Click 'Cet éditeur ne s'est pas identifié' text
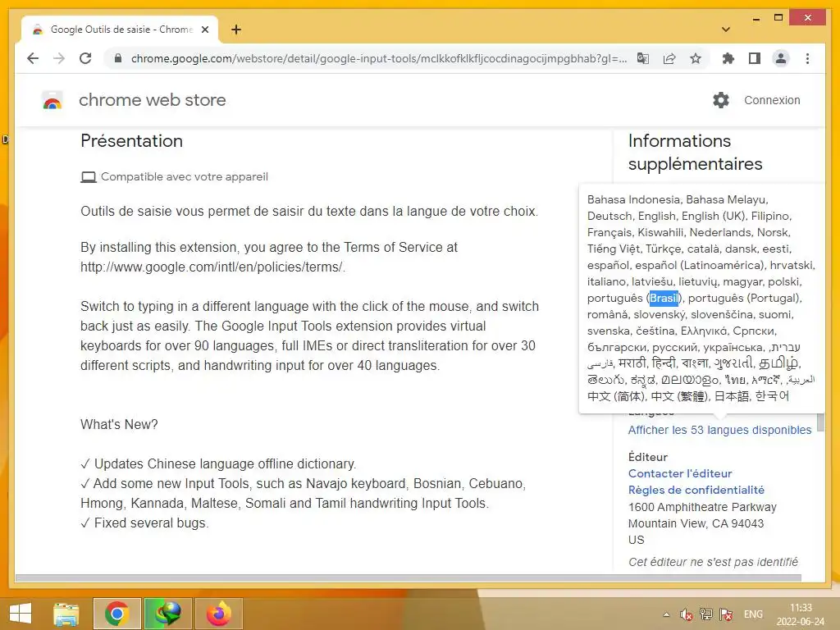 coord(713,562)
